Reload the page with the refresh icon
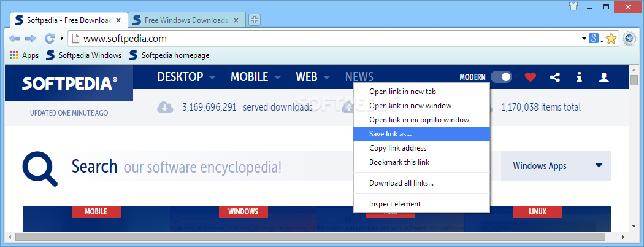Viewport: 644px width, 247px height. coord(49,39)
